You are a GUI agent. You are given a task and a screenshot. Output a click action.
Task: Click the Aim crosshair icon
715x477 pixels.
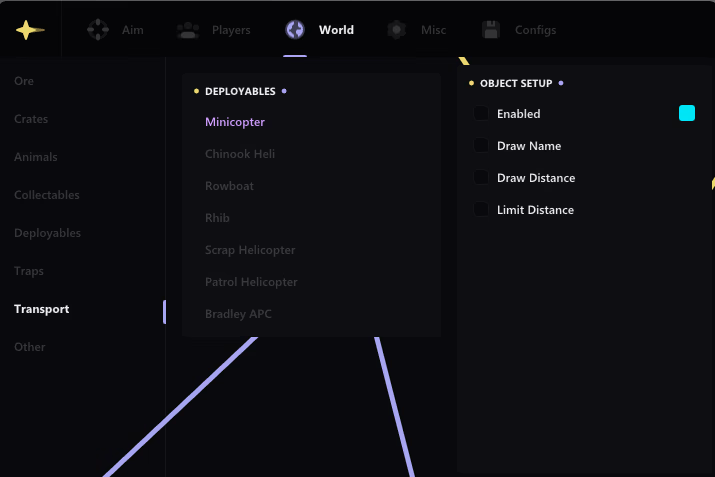98,30
